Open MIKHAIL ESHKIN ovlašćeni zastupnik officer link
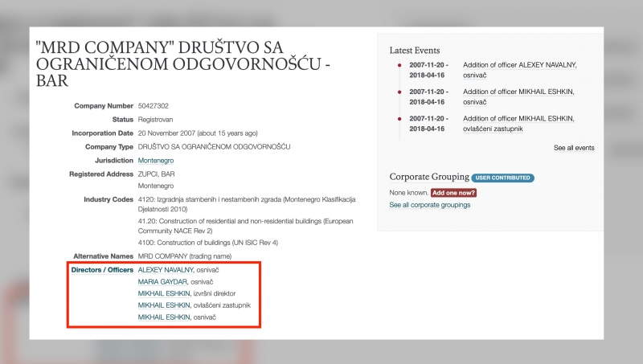 click(164, 305)
